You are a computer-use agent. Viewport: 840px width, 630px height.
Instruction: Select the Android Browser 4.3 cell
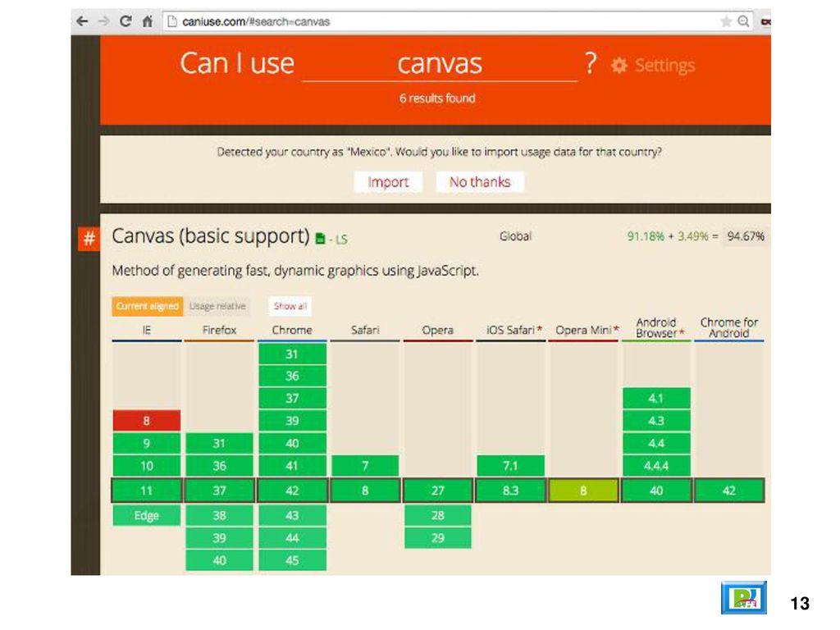pos(657,421)
